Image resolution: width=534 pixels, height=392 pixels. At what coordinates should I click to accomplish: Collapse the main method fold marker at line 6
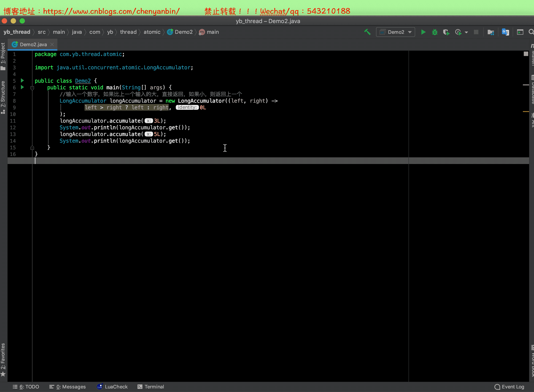click(x=32, y=88)
